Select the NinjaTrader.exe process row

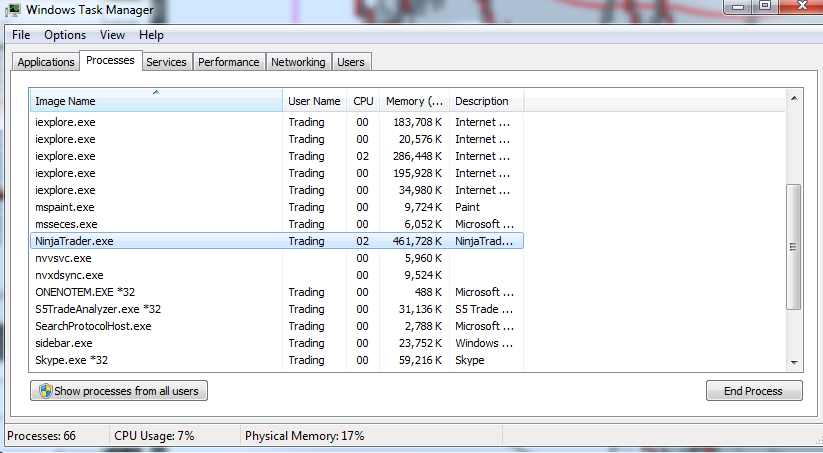coord(277,241)
